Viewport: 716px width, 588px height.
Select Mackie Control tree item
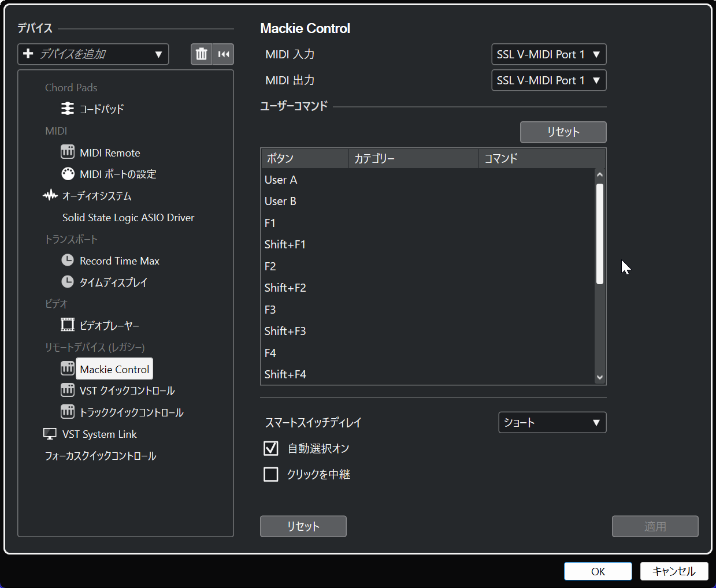tap(114, 369)
